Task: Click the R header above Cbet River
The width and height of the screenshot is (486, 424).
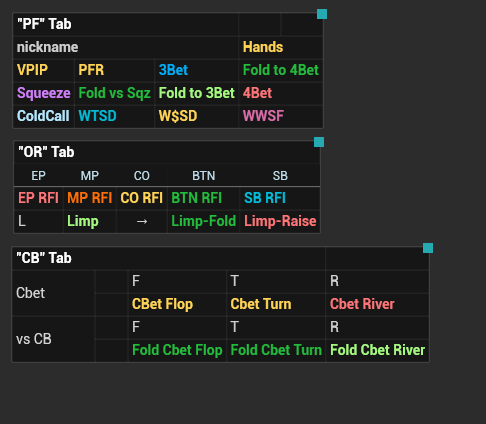Action: click(x=377, y=281)
